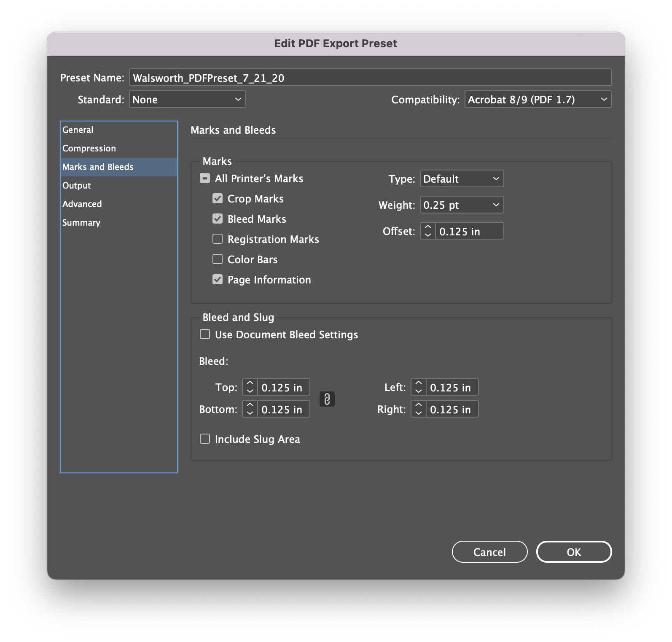Click in the Offset value field

click(469, 231)
